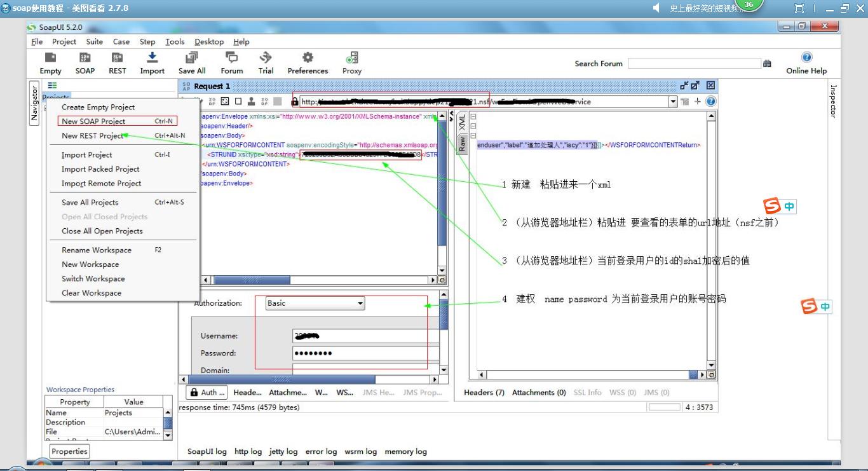The image size is (868, 471).
Task: Click the SOAP toolbar icon
Action: coord(85,58)
